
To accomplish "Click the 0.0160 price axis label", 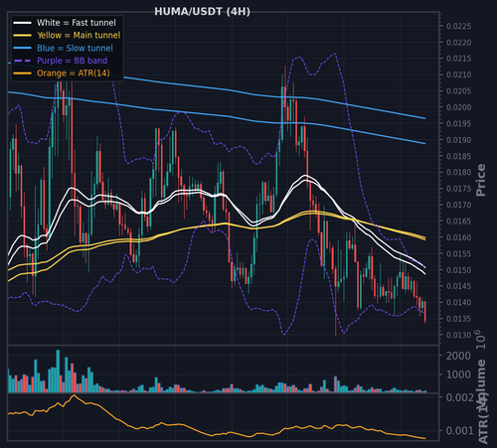I will pos(459,237).
